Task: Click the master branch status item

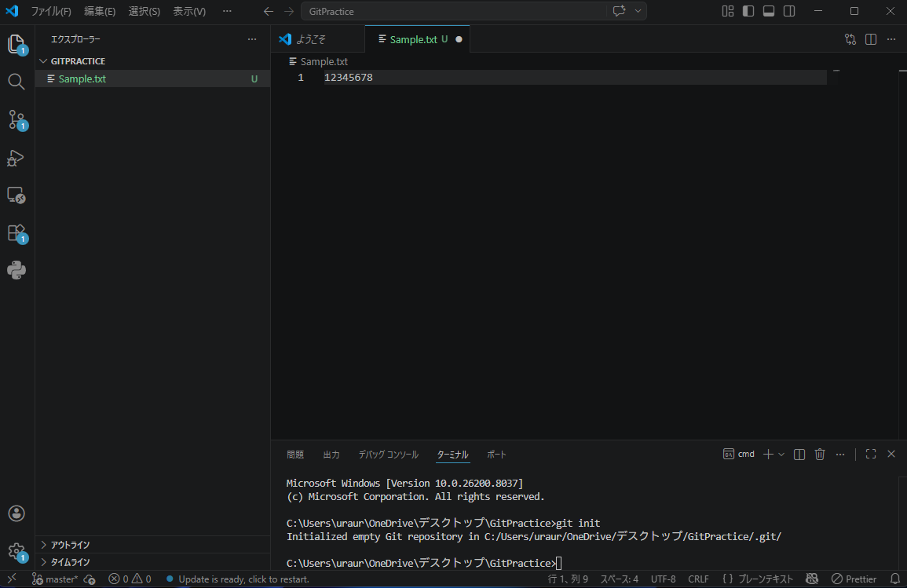Action: (55, 579)
